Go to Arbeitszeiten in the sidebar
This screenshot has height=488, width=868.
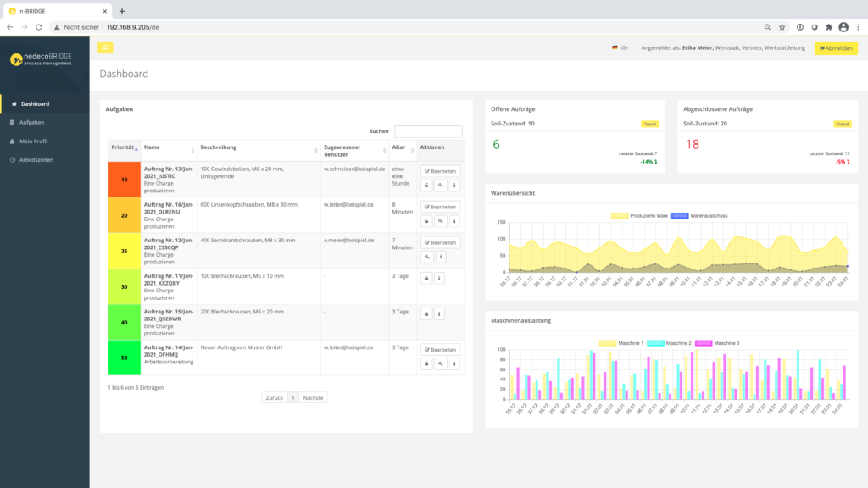pyautogui.click(x=36, y=159)
